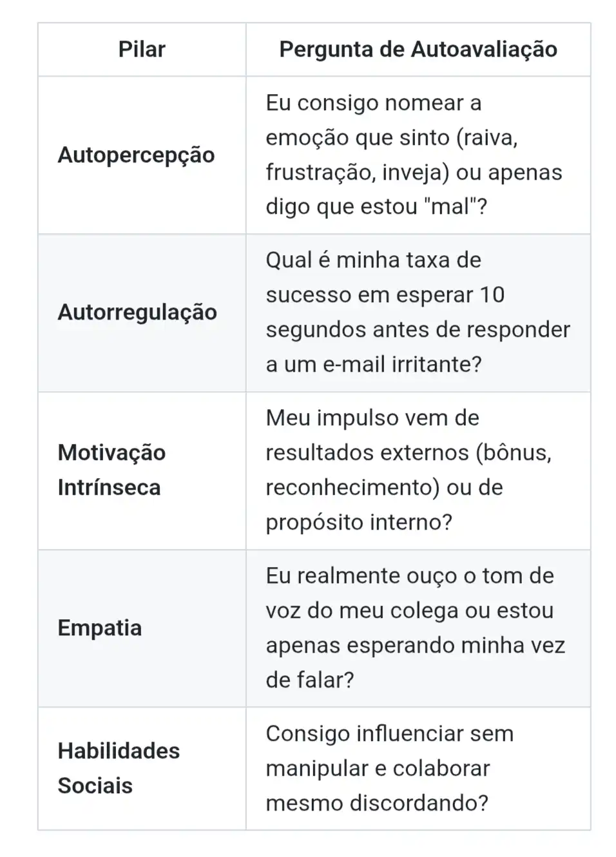Select the "Empatia" pillar cell
This screenshot has width=616, height=857.
click(100, 628)
